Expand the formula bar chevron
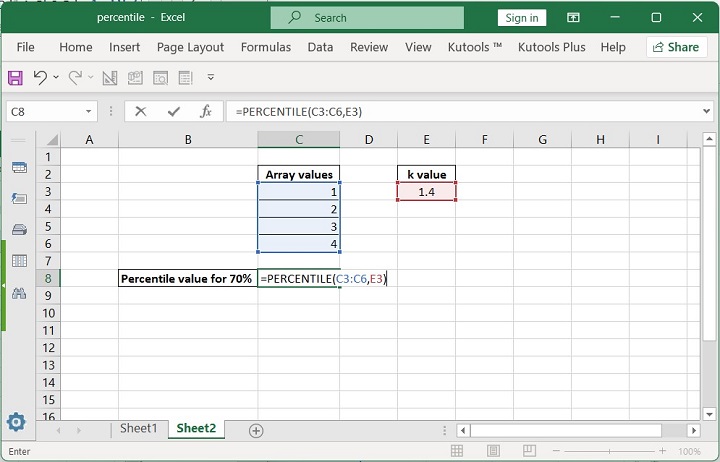 pos(707,111)
